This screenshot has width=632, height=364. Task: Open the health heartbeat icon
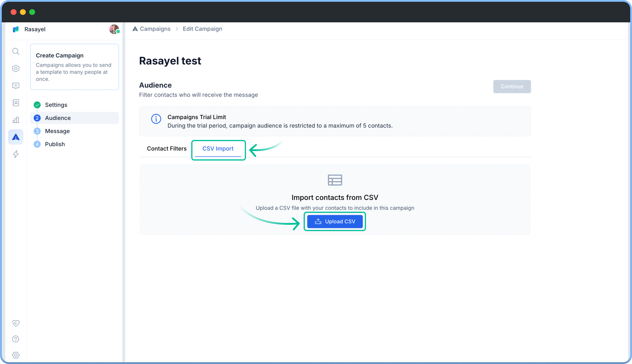point(16,323)
